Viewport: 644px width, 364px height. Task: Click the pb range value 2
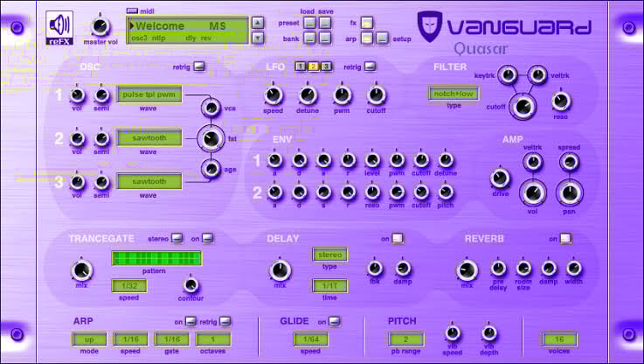(x=405, y=339)
